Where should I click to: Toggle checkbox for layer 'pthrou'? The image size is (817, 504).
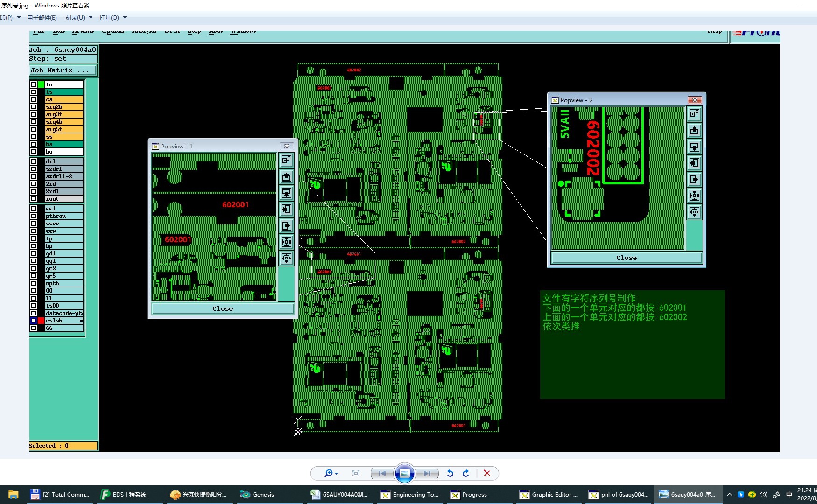[x=34, y=216]
